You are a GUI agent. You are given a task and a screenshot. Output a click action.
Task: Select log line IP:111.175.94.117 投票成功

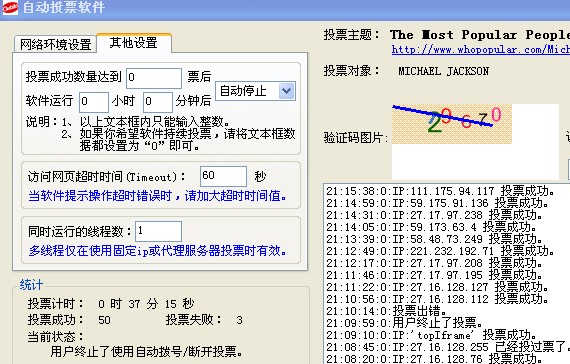pos(440,191)
